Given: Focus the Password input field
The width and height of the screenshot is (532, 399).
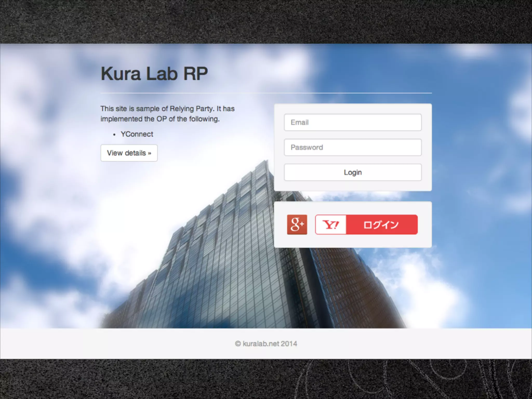Looking at the screenshot, I should pos(353,147).
